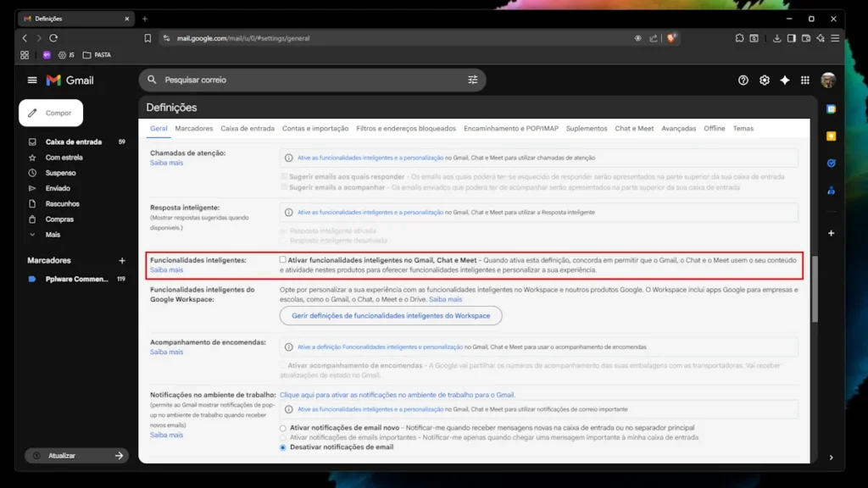Open Com estrela folder
The height and width of the screenshot is (488, 868).
pos(64,158)
